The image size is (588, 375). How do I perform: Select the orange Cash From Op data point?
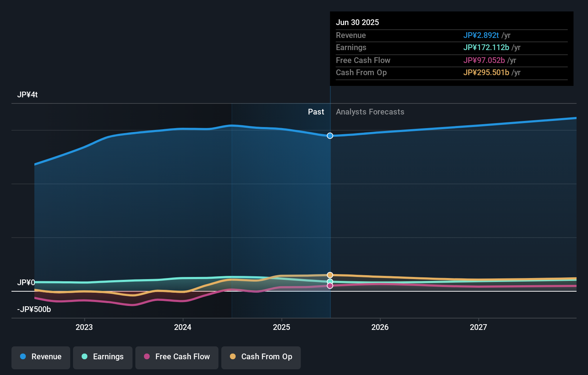pyautogui.click(x=330, y=275)
